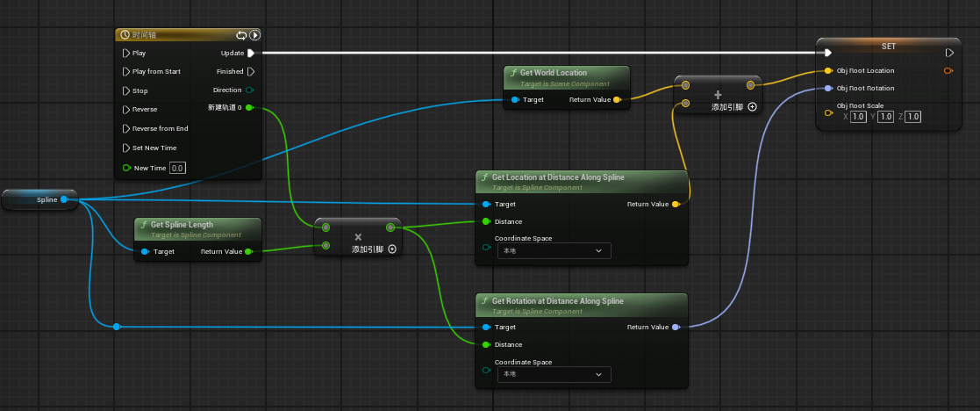
Task: Click the Z field of Obj Root Scale
Action: 912,117
